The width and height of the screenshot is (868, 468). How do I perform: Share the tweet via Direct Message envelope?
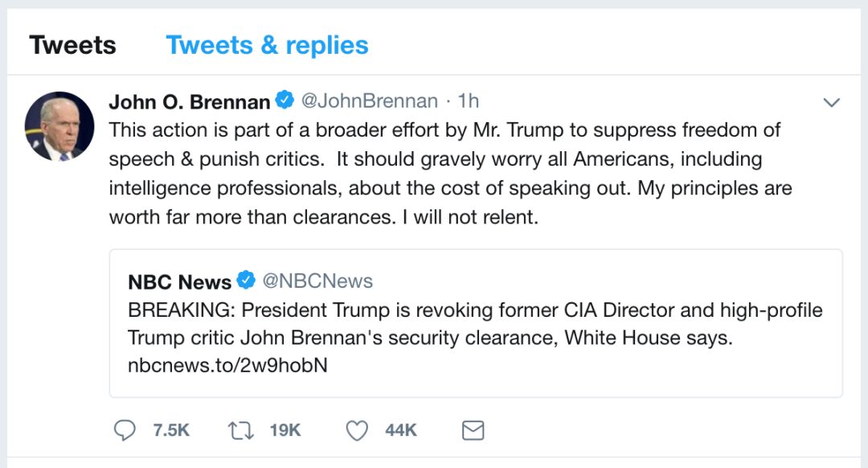pyautogui.click(x=473, y=430)
